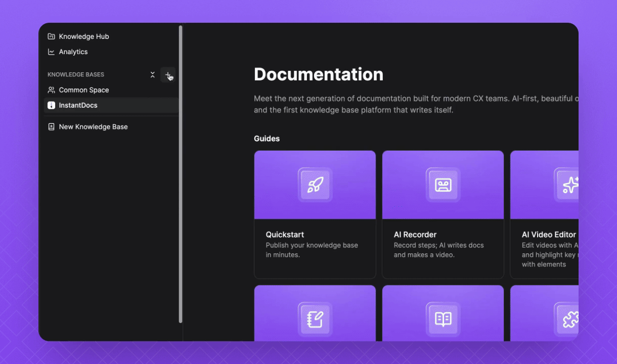Select InstantDocs knowledge base

click(x=111, y=105)
